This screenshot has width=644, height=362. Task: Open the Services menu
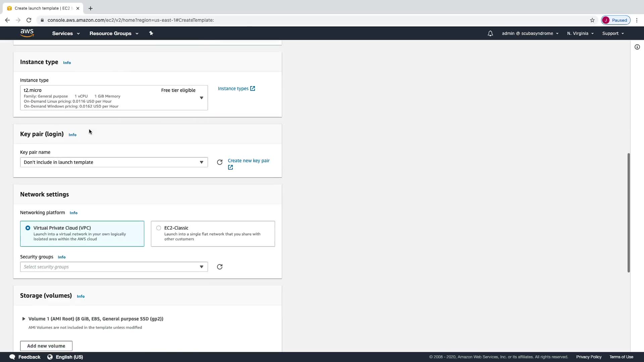(x=66, y=34)
